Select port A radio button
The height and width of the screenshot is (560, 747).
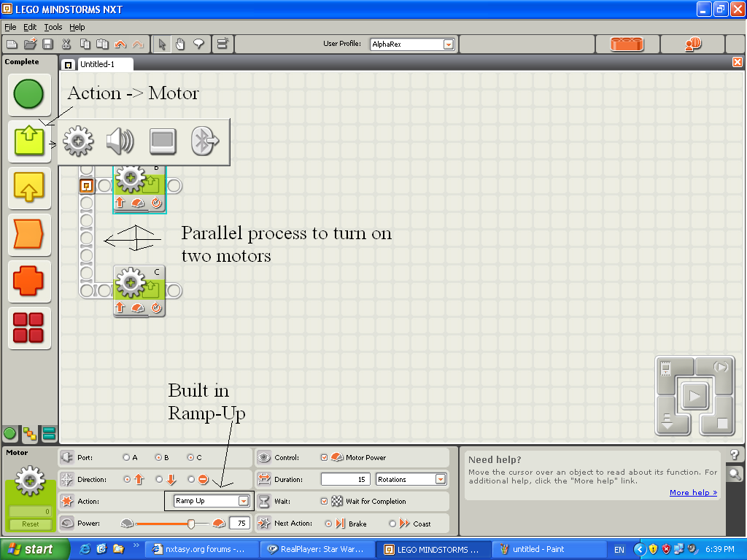coord(126,457)
